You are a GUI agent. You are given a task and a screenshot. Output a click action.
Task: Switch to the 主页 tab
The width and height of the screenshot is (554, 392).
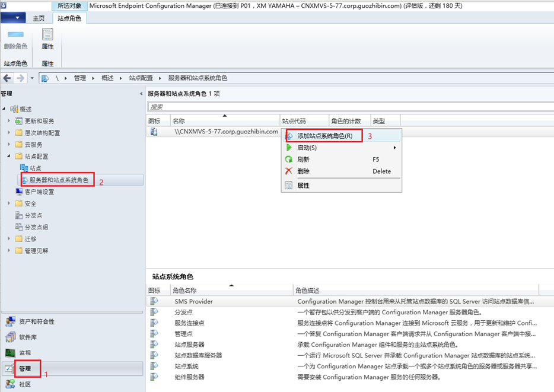(39, 18)
